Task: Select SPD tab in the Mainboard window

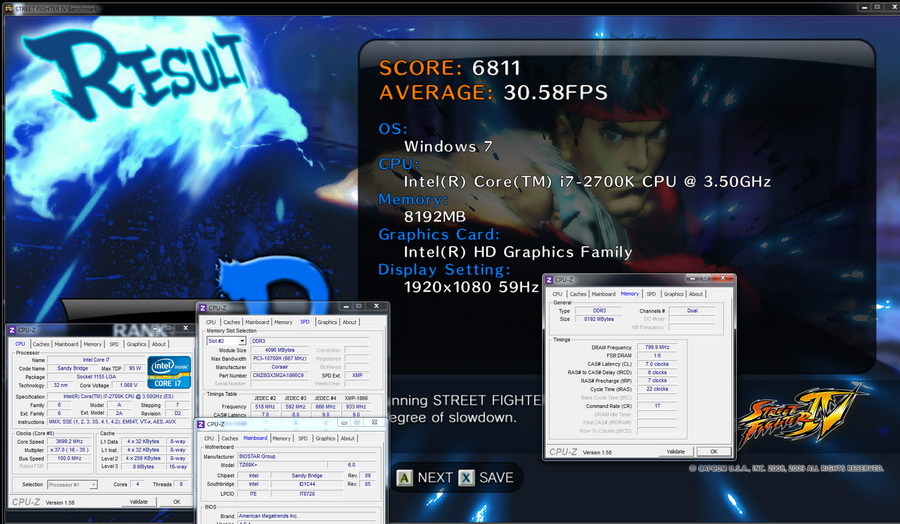Action: (x=302, y=438)
